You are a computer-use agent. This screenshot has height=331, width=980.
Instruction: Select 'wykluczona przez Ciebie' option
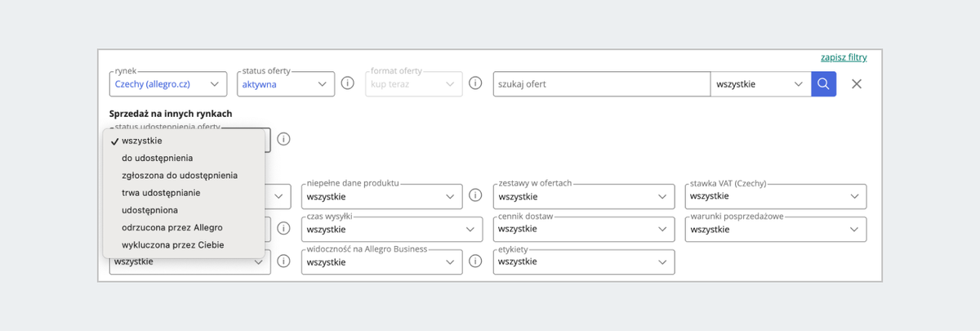point(173,244)
